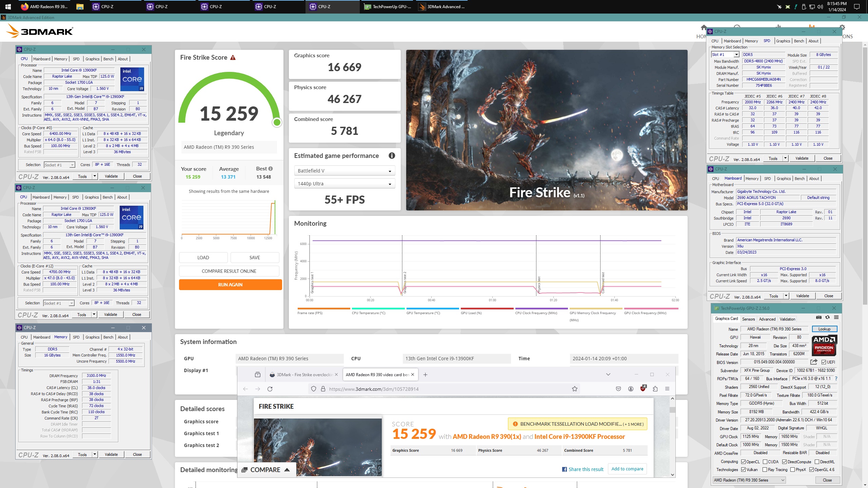Click the Fire Strike result thumbnail in browser
The image size is (868, 488).
tap(318, 447)
